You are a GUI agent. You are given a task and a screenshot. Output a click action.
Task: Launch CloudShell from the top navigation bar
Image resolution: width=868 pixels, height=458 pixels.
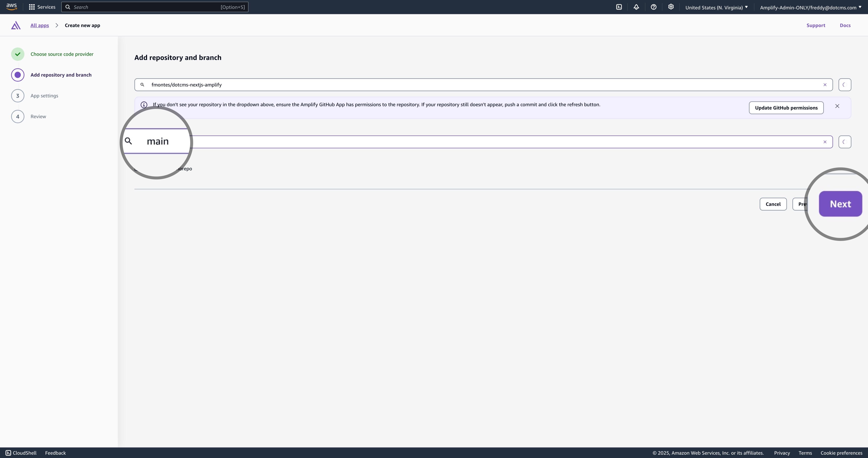click(x=619, y=7)
